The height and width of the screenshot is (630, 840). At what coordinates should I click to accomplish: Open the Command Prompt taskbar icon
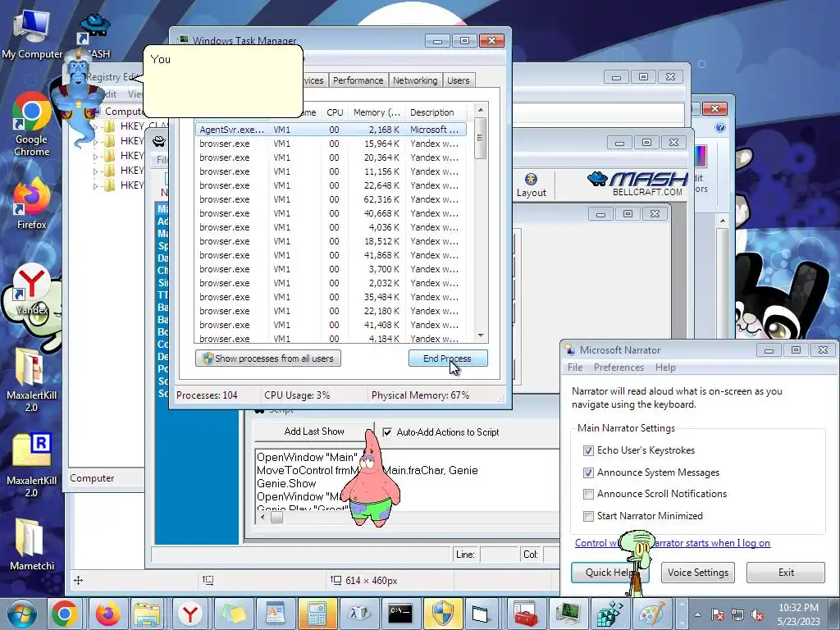400,614
